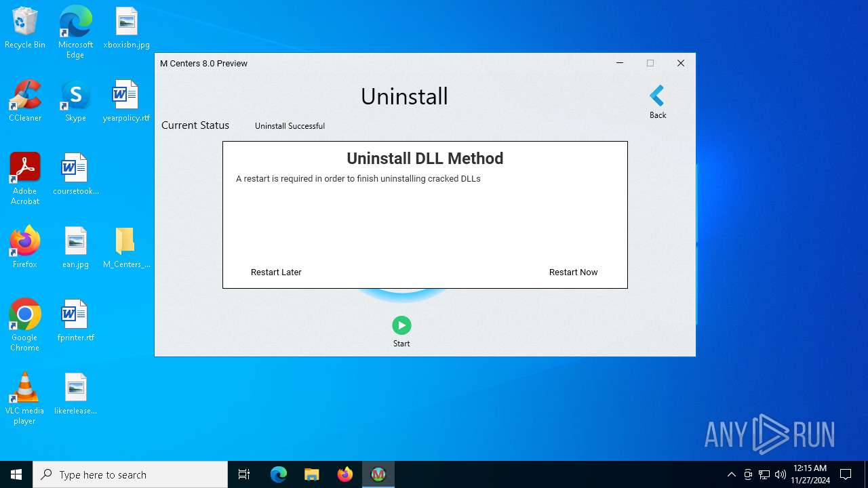Choose Restart Now in the dialog
The image size is (868, 488).
pyautogui.click(x=573, y=272)
